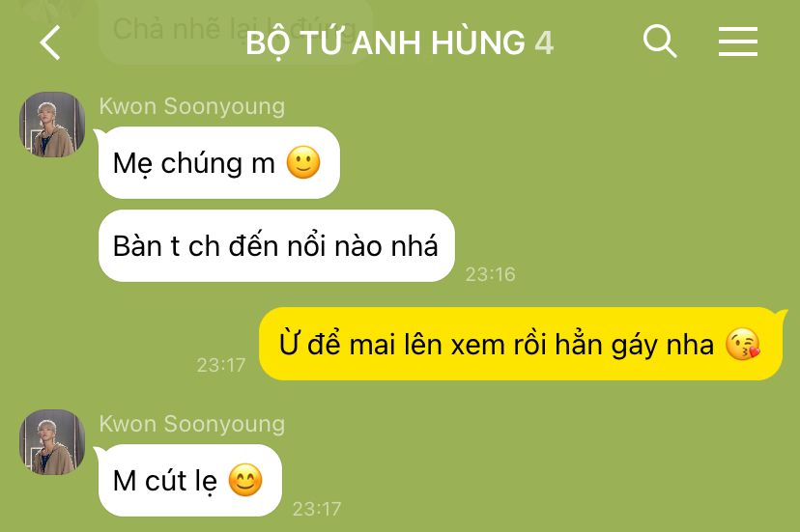The height and width of the screenshot is (532, 800).
Task: Open the hamburger menu in the header
Action: [x=738, y=42]
